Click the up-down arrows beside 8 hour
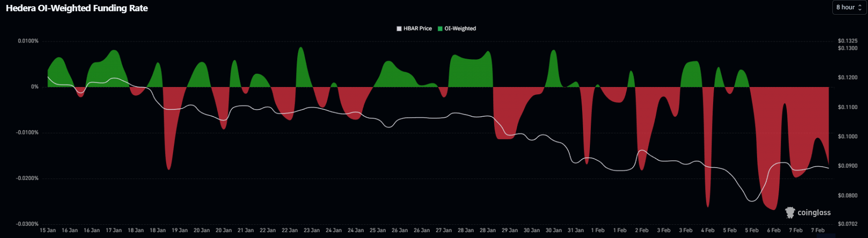Screen dimensions: 868x238 point(860,7)
